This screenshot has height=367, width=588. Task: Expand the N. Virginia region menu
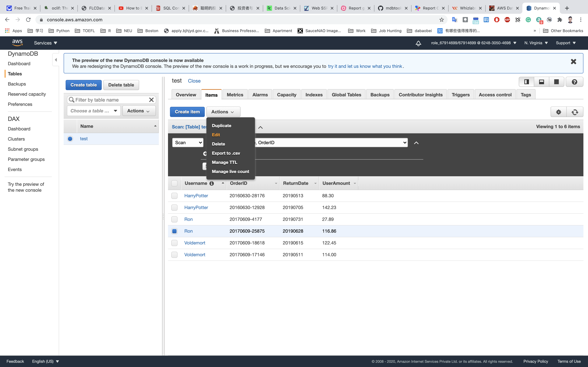click(x=536, y=43)
